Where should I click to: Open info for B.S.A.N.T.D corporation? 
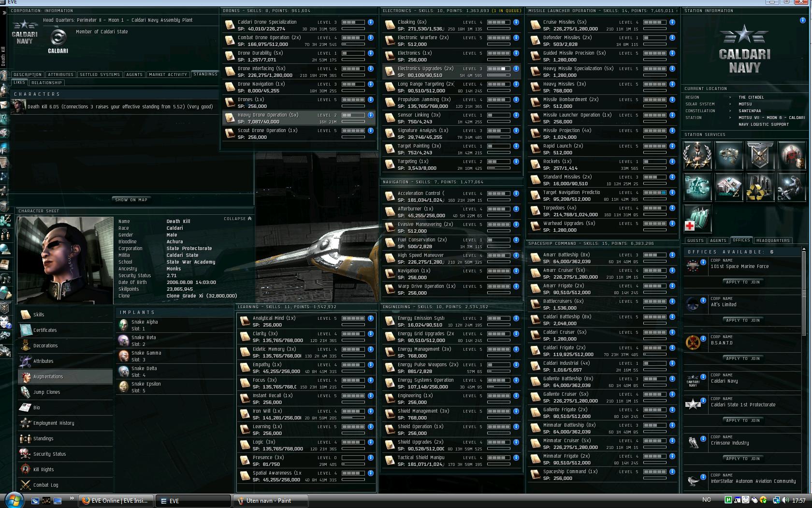click(x=703, y=339)
